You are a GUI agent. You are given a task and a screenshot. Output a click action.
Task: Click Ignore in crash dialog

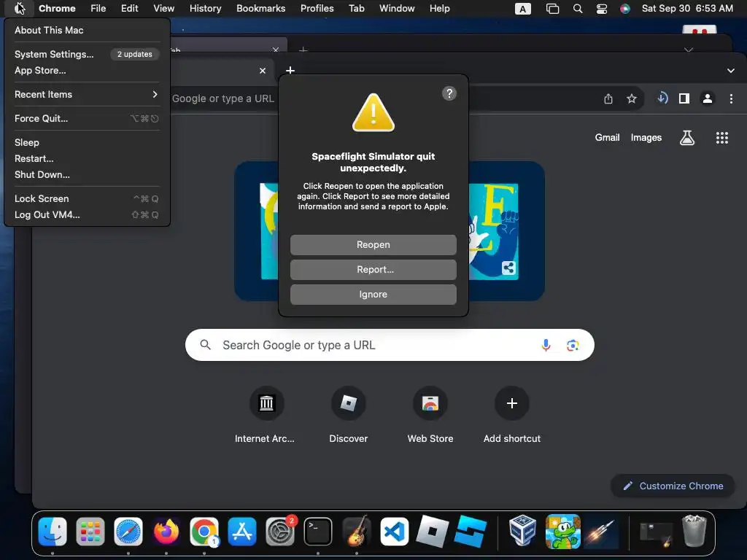click(x=373, y=295)
